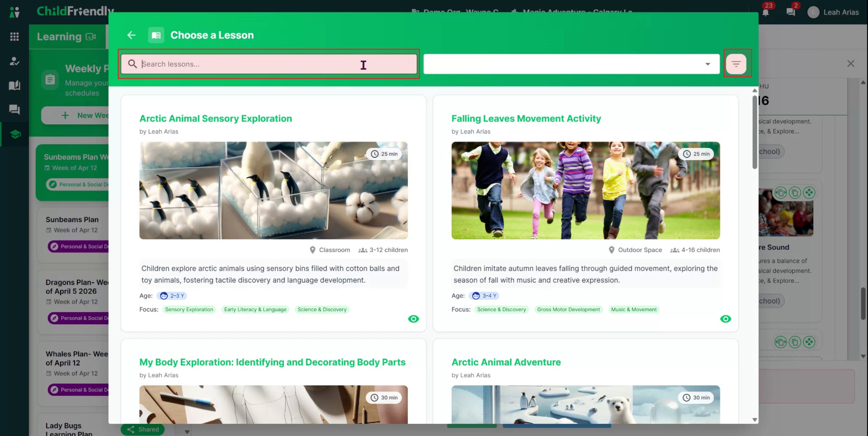Click the Early Literacy & Language focus tag

pyautogui.click(x=255, y=309)
